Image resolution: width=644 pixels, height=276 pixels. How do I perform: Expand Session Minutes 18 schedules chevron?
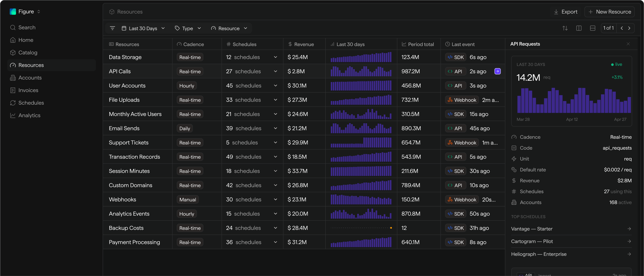(x=275, y=171)
